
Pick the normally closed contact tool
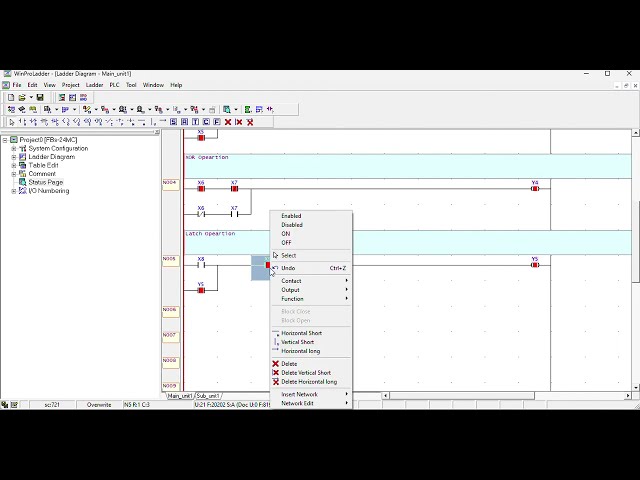33,122
